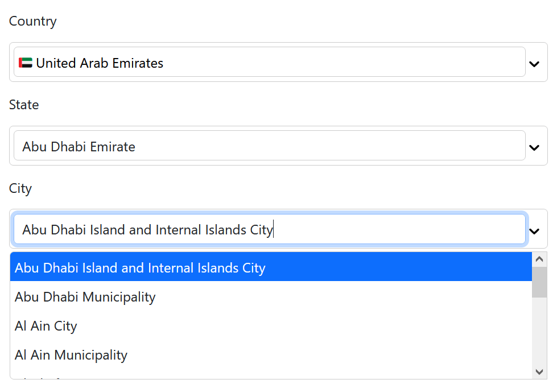This screenshot has width=557, height=392.
Task: Click inside the City text input field
Action: 228,229
